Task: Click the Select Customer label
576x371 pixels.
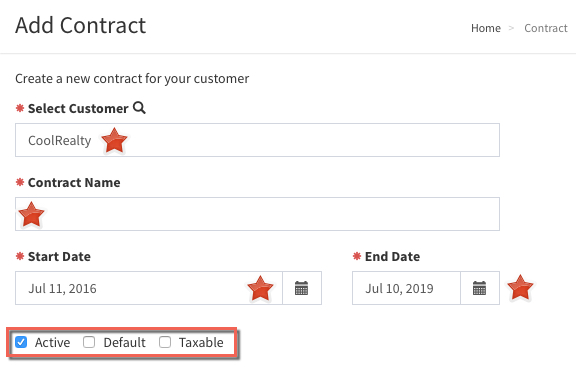Action: [78, 108]
